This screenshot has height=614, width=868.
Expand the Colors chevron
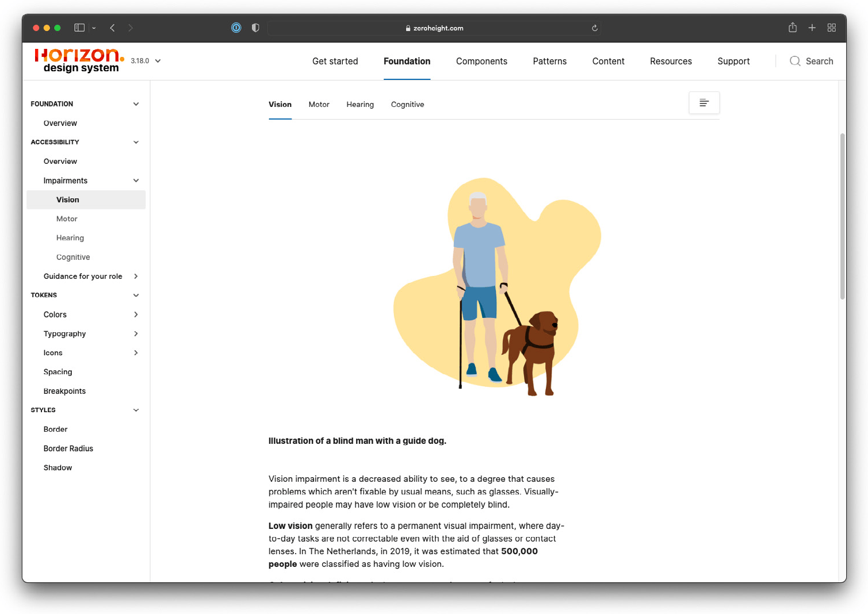coord(136,314)
